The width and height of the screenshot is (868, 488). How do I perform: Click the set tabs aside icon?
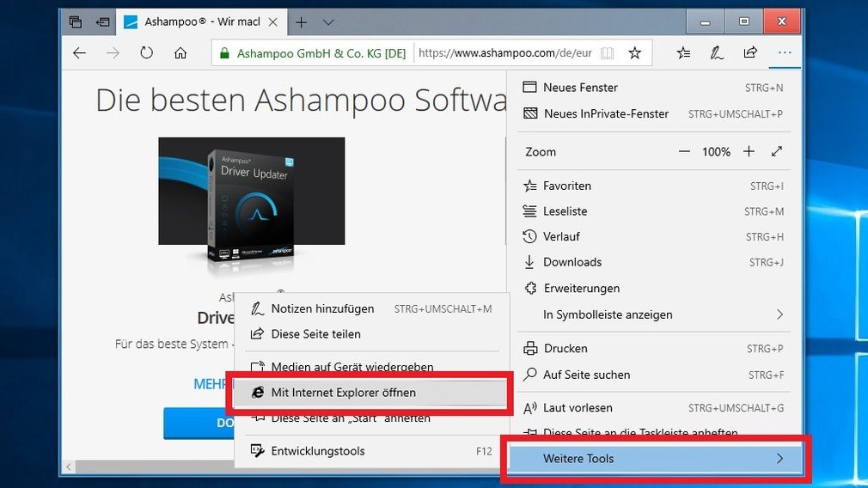point(103,22)
